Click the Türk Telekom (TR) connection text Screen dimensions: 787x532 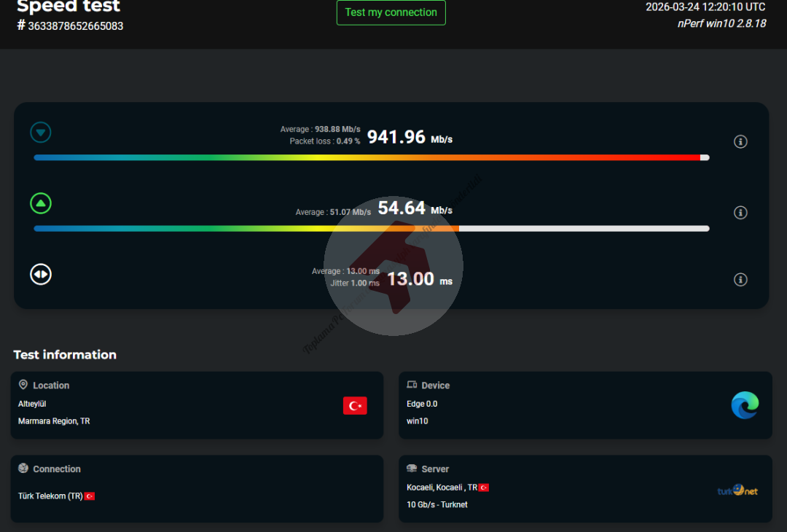pyautogui.click(x=50, y=496)
